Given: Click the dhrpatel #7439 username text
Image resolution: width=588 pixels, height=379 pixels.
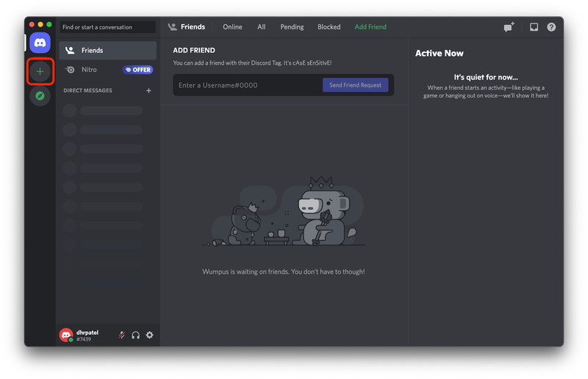Looking at the screenshot, I should click(87, 336).
